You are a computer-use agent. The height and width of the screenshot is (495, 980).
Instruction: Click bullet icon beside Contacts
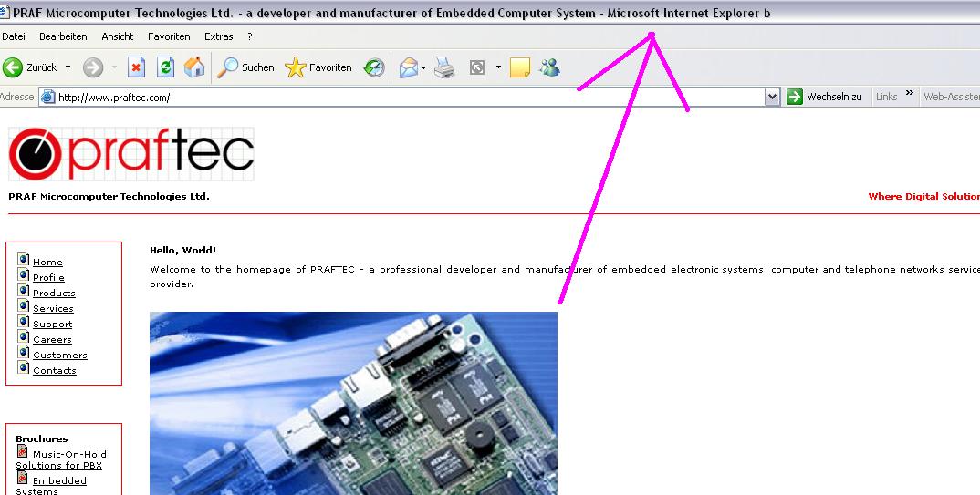pyautogui.click(x=24, y=367)
